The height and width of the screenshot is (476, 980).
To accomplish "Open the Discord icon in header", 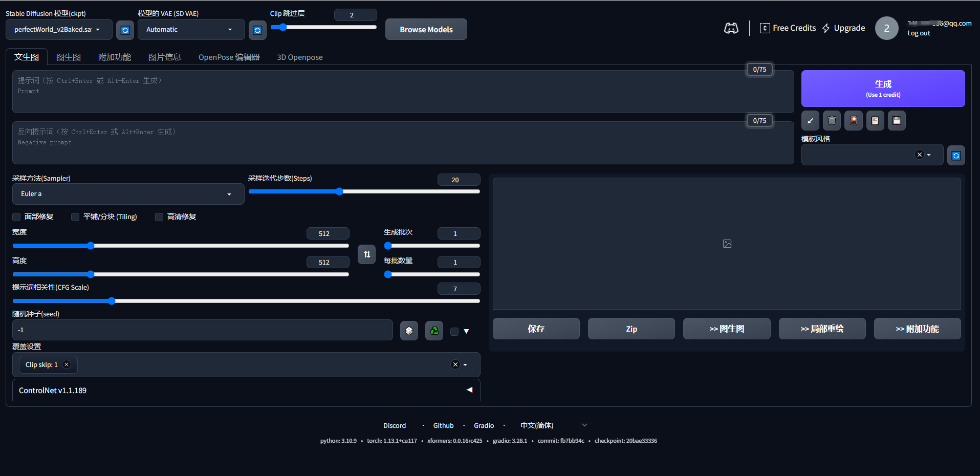I will (731, 29).
